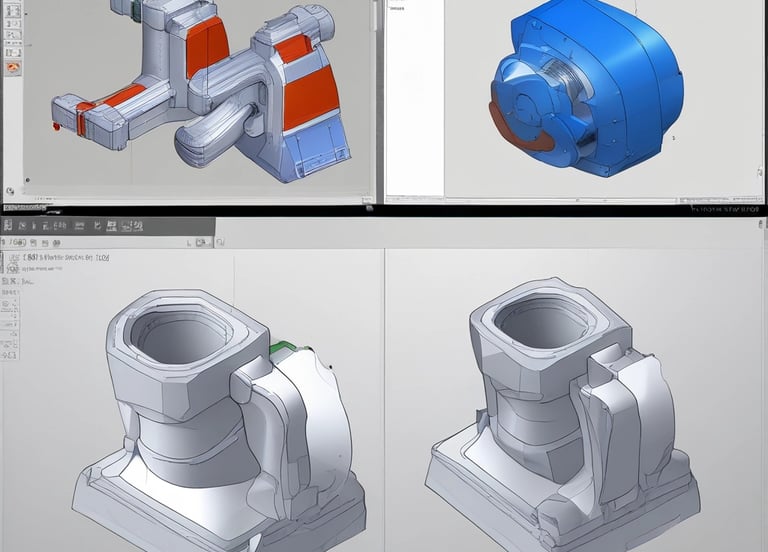Select the gray housing model in the bottom-right viewport
This screenshot has height=552, width=768.
(x=563, y=415)
